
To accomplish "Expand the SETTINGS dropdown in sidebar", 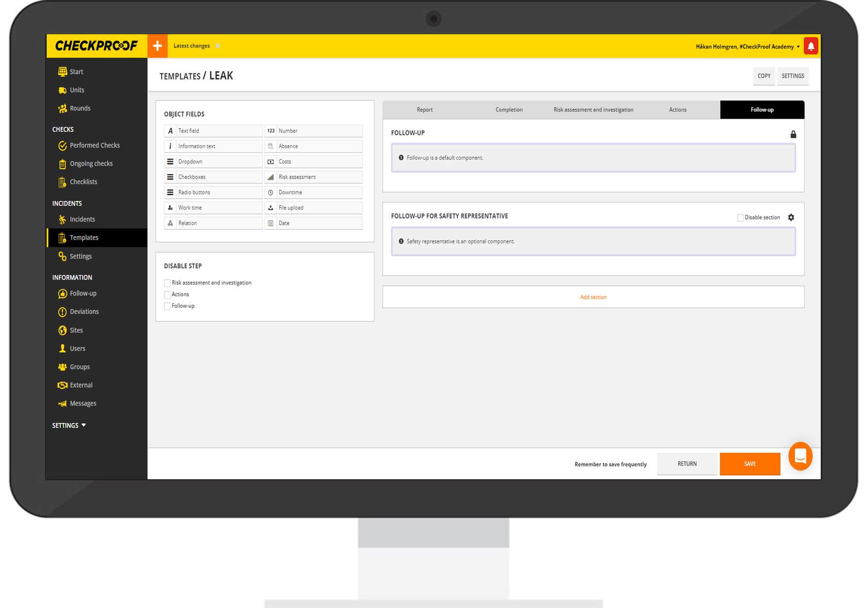I will point(69,426).
